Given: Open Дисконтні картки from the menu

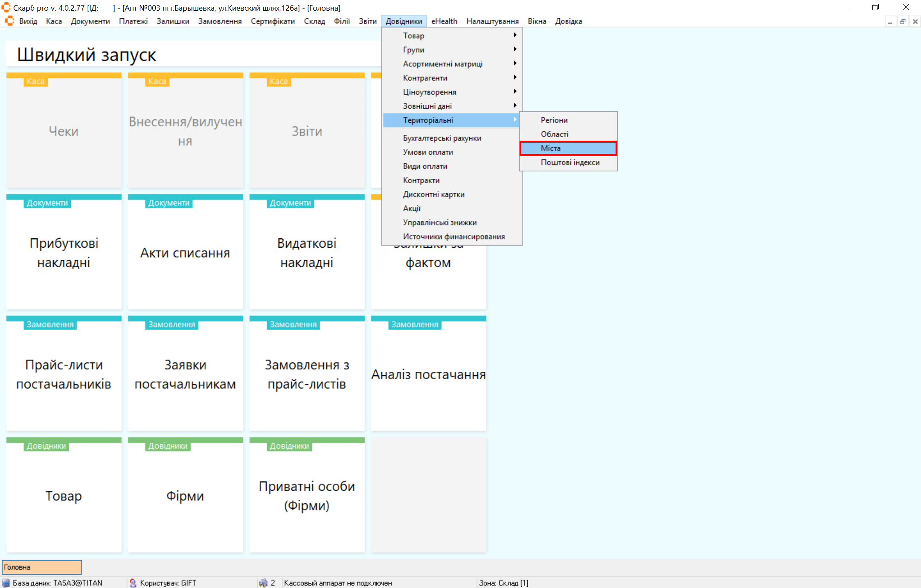Looking at the screenshot, I should coord(433,194).
